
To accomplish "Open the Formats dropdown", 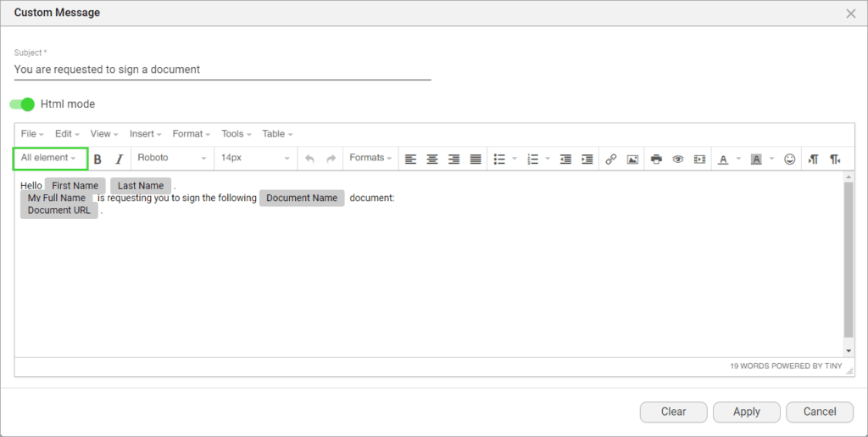I will [370, 158].
